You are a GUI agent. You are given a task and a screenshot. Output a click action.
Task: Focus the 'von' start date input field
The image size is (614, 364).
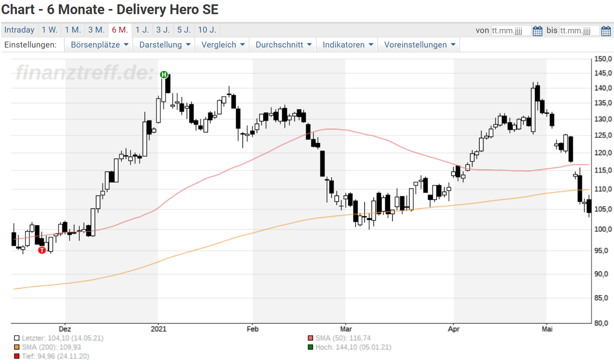511,31
